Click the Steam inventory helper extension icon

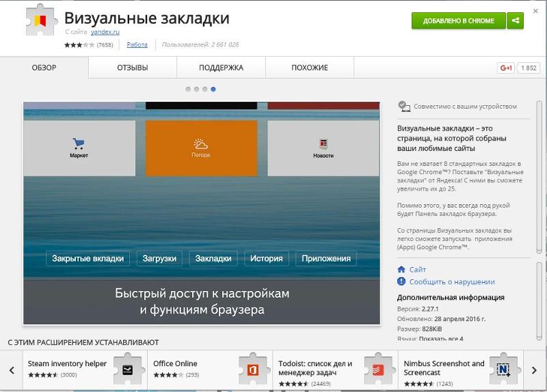point(128,369)
